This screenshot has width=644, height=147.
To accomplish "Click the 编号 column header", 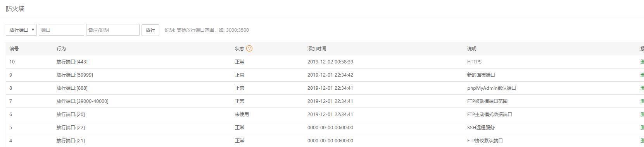I will (x=14, y=49).
